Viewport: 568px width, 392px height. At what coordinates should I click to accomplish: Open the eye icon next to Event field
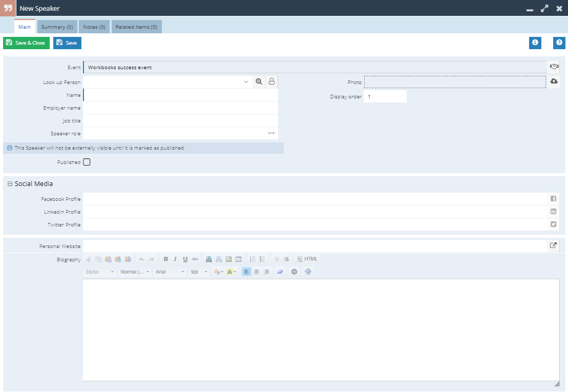pos(553,67)
